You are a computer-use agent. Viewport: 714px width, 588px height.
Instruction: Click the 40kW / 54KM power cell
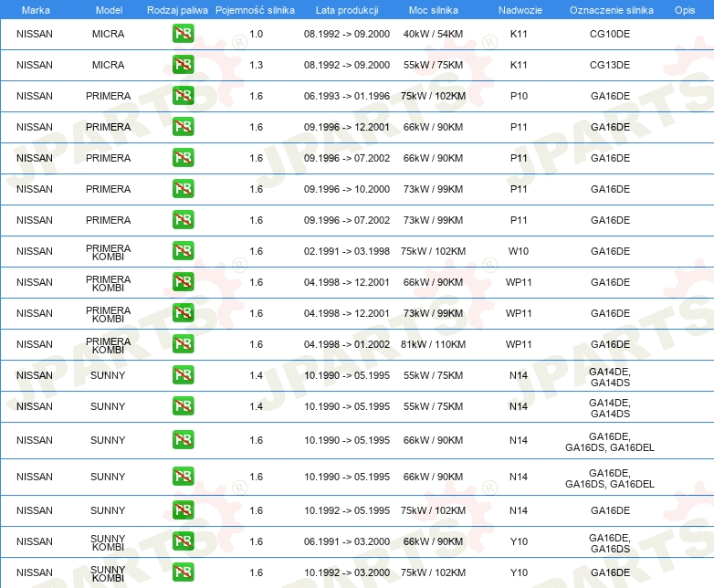(x=433, y=34)
